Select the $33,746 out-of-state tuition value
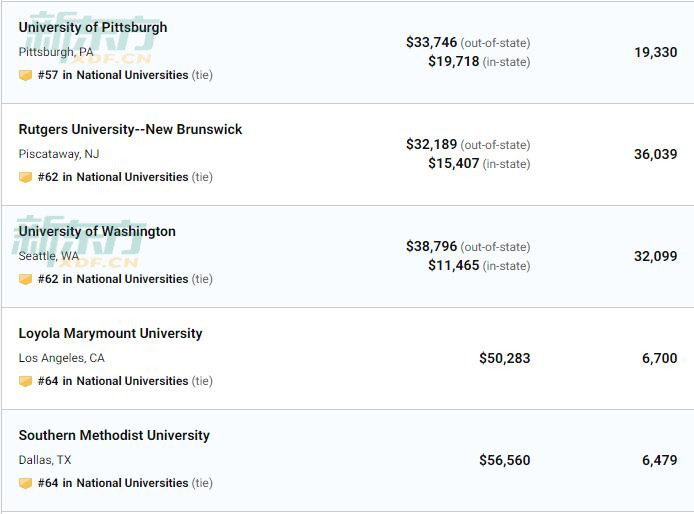The image size is (694, 514). pyautogui.click(x=432, y=43)
